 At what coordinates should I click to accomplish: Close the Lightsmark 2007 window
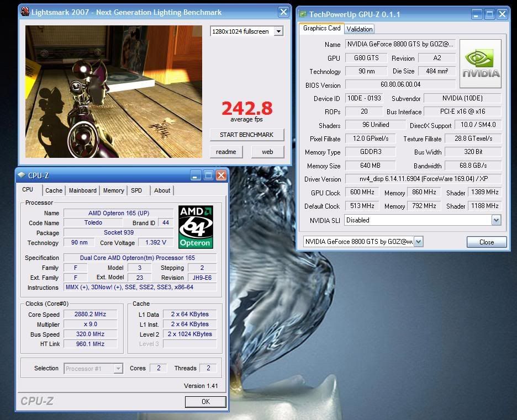pos(283,12)
